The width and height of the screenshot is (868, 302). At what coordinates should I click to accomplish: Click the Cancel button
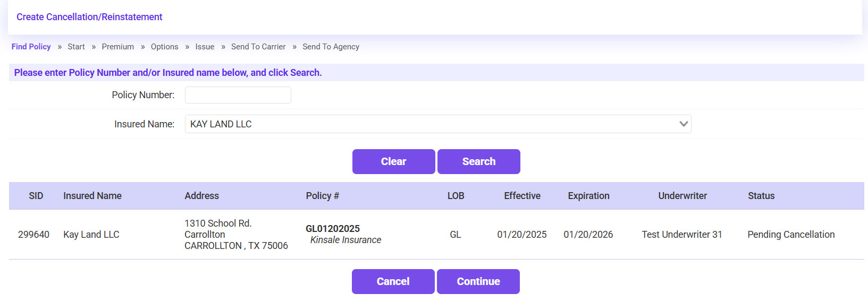pyautogui.click(x=393, y=281)
